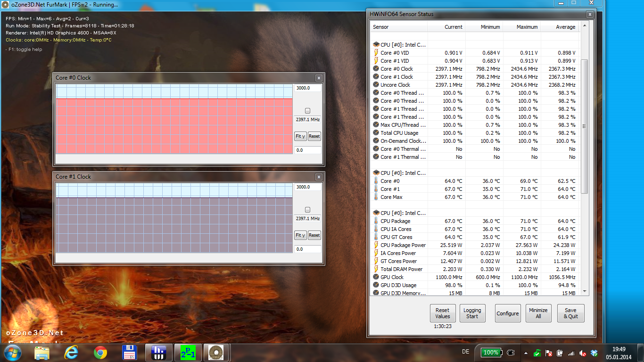Click the taskbar clock showing 19:49

pos(619,353)
